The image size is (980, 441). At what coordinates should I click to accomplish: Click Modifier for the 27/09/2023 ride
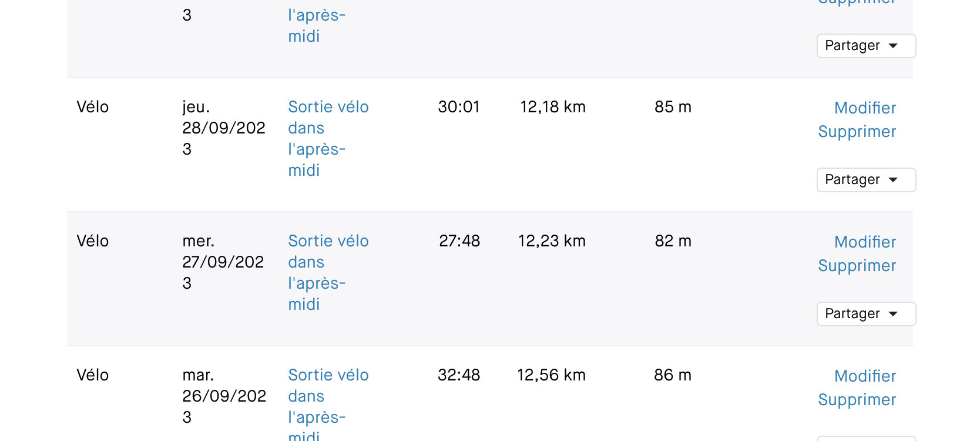pos(865,242)
